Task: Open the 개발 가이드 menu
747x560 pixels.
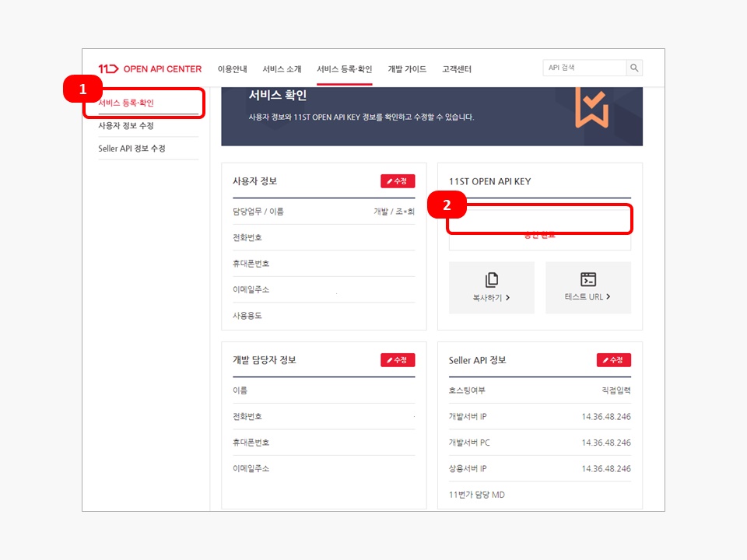Action: tap(407, 69)
